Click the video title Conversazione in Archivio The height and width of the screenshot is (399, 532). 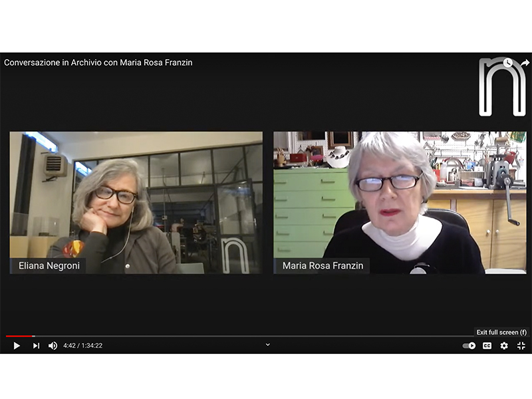[98, 63]
